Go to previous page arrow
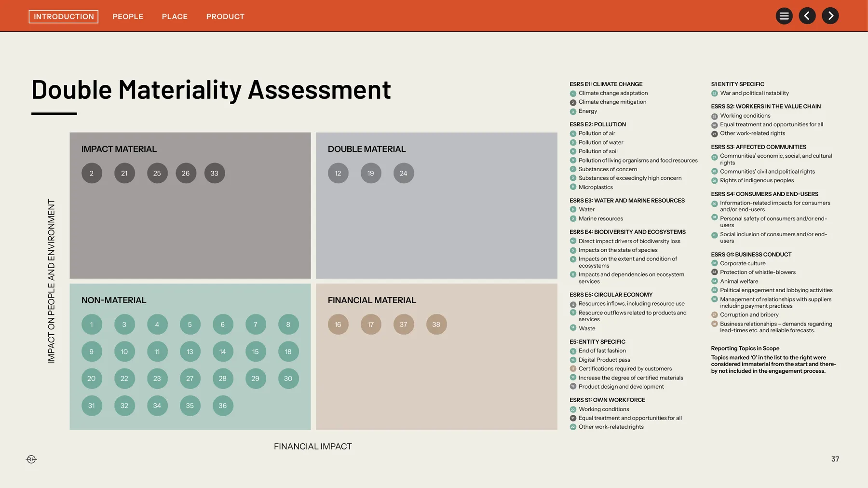The height and width of the screenshot is (488, 868). [807, 16]
